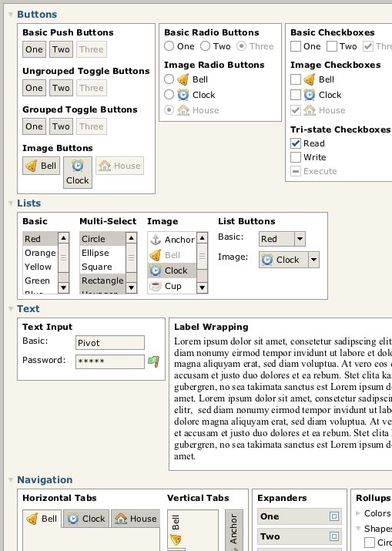Click green flag icon beside Password field
The height and width of the screenshot is (551, 392).
tap(154, 361)
